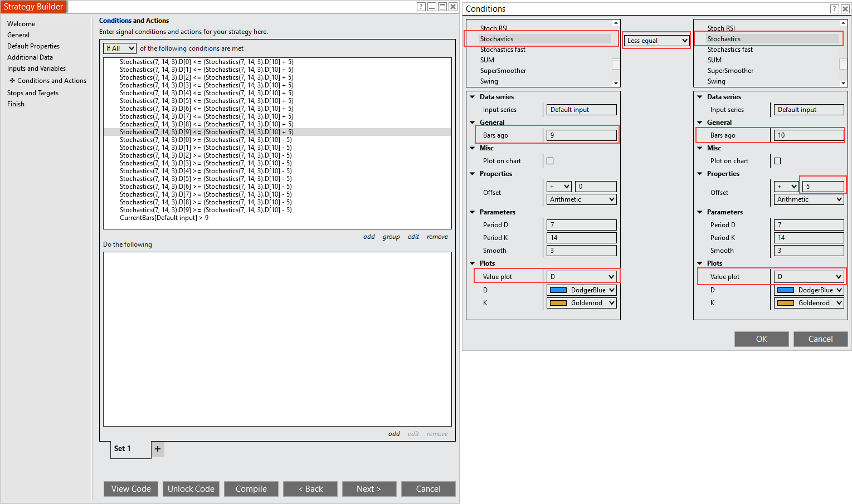Open left panel Arithmetic offset type dropdown
The image size is (852, 504).
click(x=582, y=199)
